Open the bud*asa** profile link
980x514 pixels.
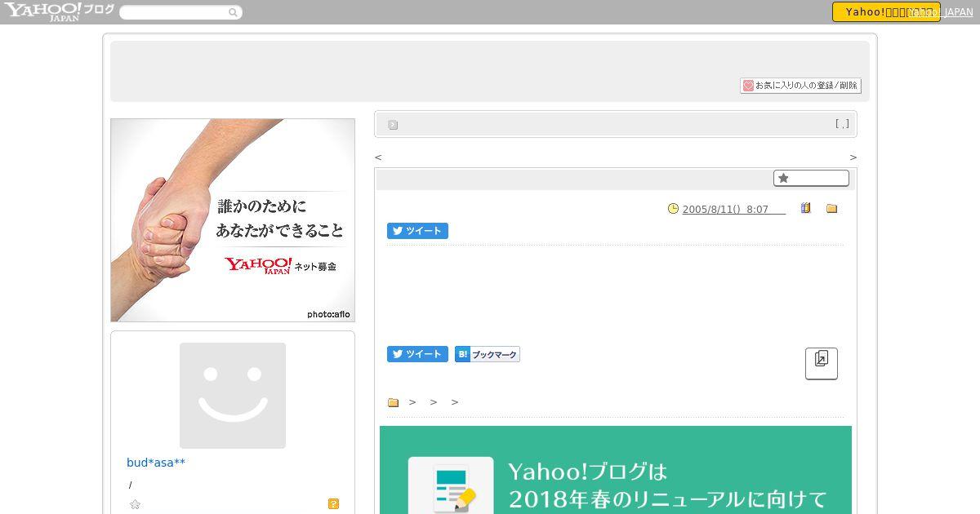tap(156, 463)
